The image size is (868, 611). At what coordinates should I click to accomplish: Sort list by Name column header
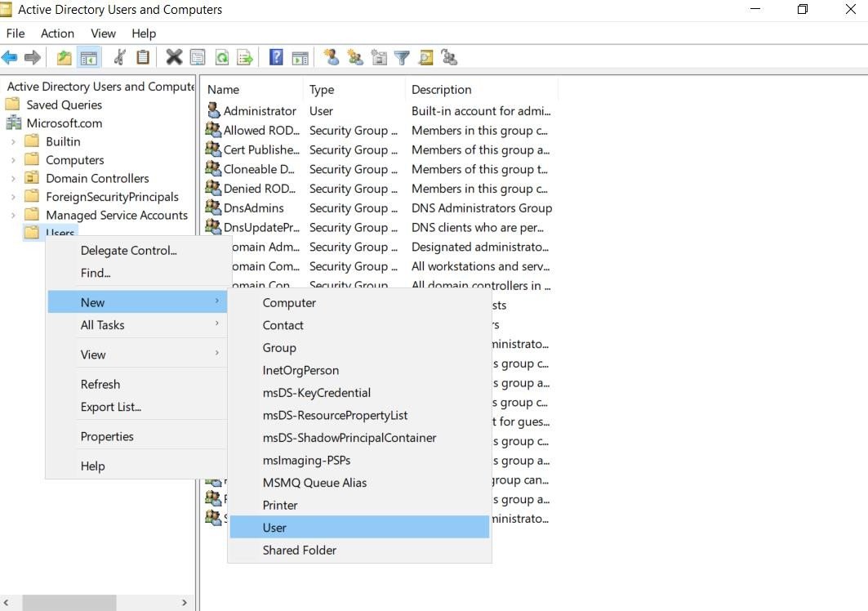point(251,90)
